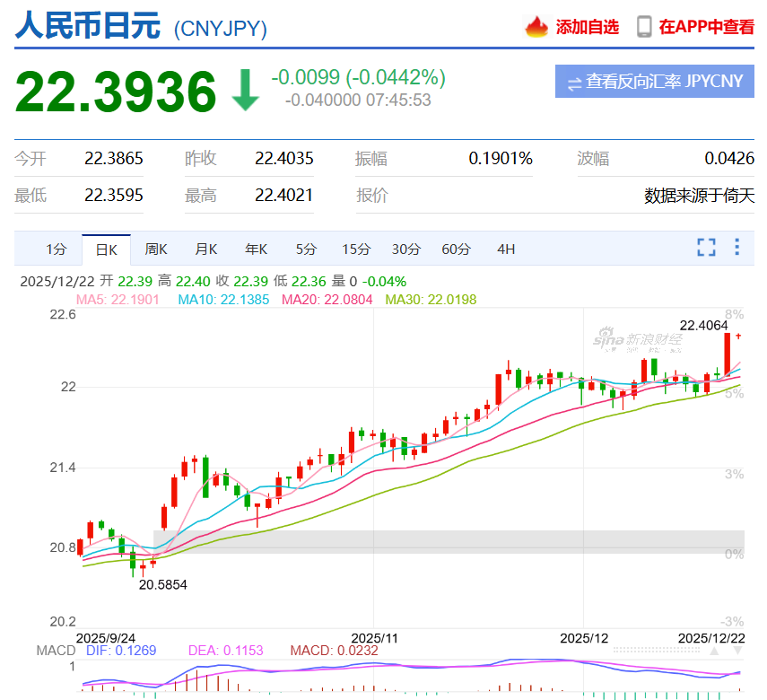Select the 60分 chart interval
Image resolution: width=767 pixels, height=700 pixels.
point(456,249)
